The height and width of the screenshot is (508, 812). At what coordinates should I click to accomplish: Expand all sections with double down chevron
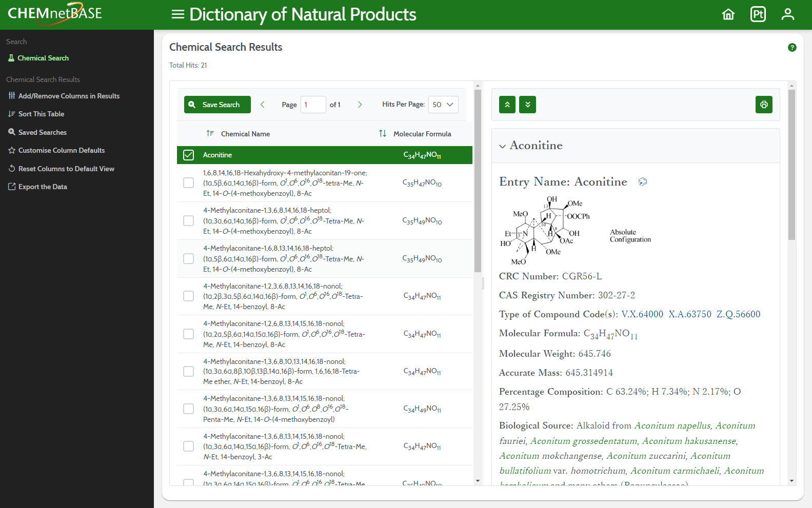[x=527, y=105]
